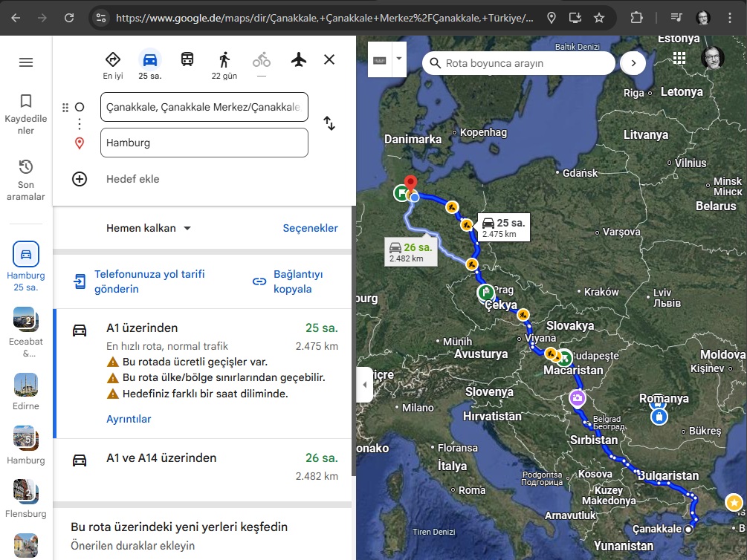The image size is (747, 560).
Task: Open Google account avatar on map
Action: (713, 58)
